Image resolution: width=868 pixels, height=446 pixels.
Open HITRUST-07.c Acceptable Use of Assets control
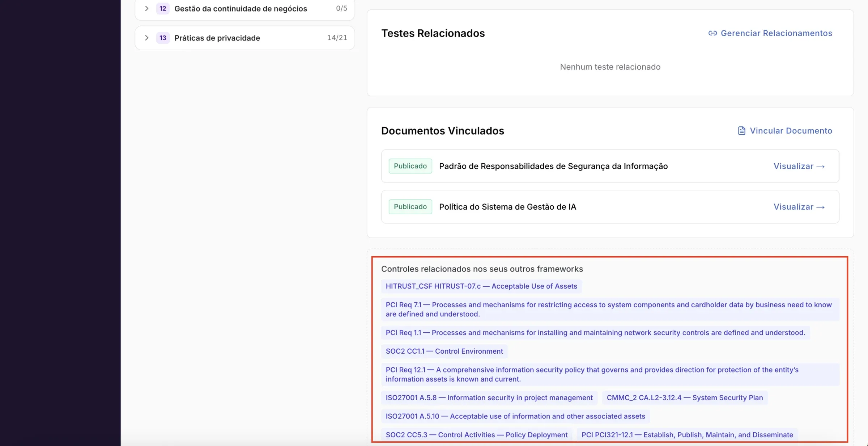click(x=481, y=286)
